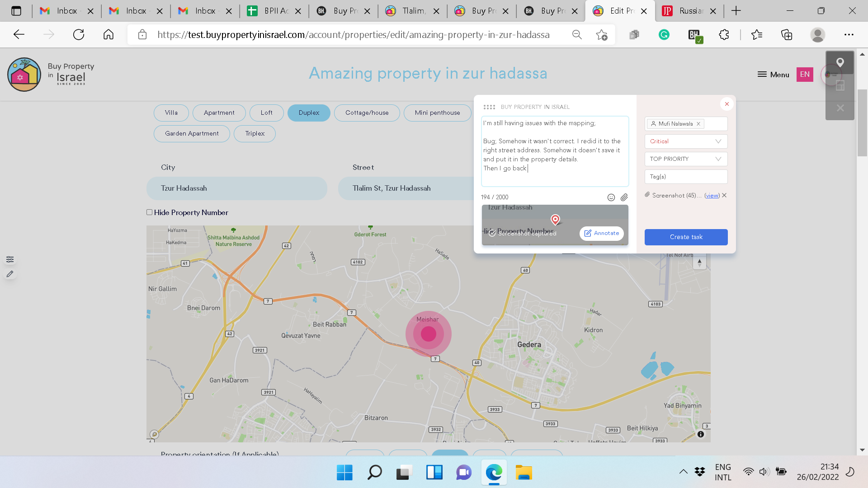This screenshot has width=868, height=488.
Task: Click the Tag(s) input field
Action: pos(685,177)
